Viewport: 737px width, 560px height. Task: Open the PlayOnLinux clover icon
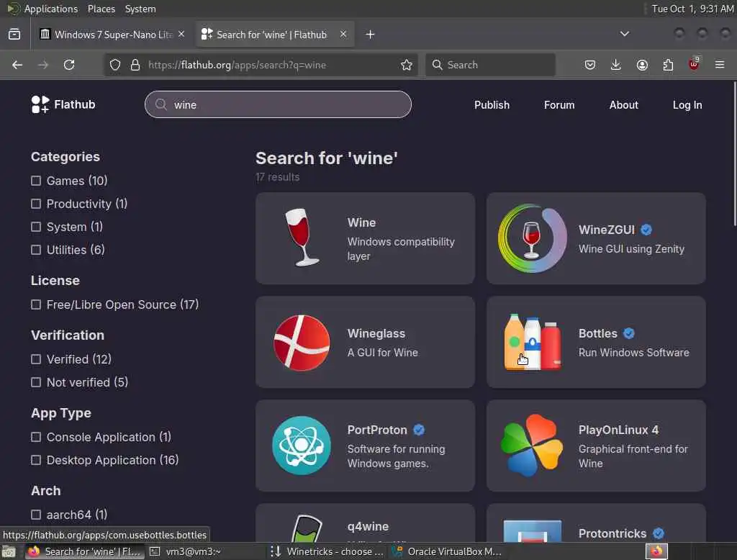click(x=532, y=446)
